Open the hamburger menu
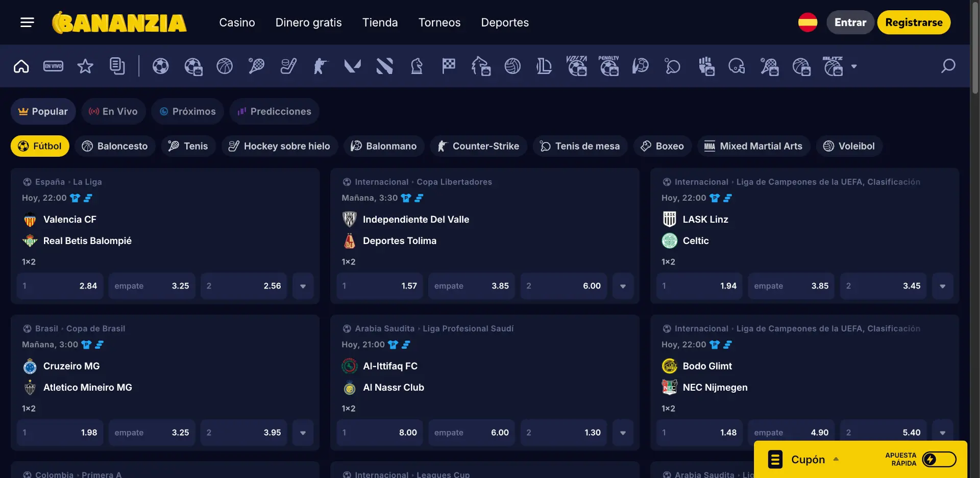This screenshot has height=478, width=980. [x=27, y=22]
